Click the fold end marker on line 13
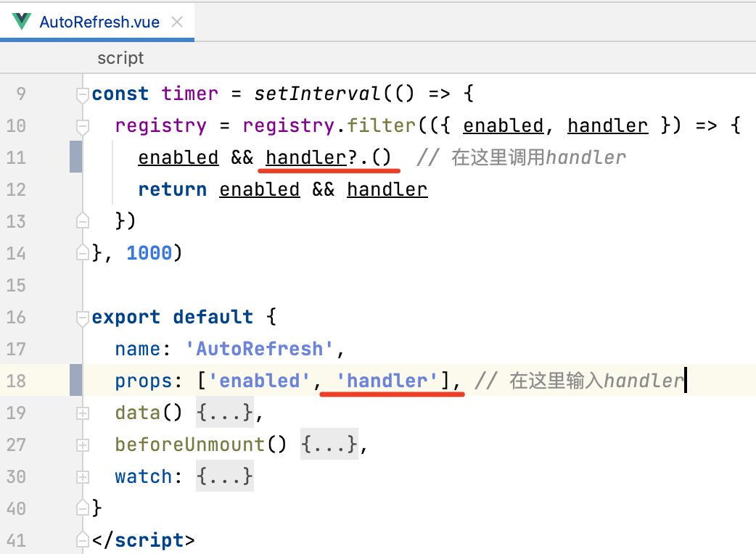Image resolution: width=756 pixels, height=554 pixels. (x=83, y=221)
